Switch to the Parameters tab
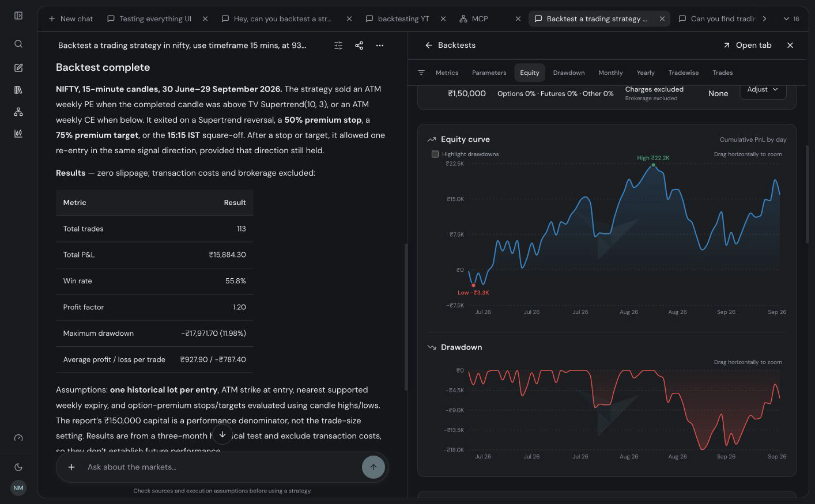This screenshot has height=504, width=815. coord(489,73)
